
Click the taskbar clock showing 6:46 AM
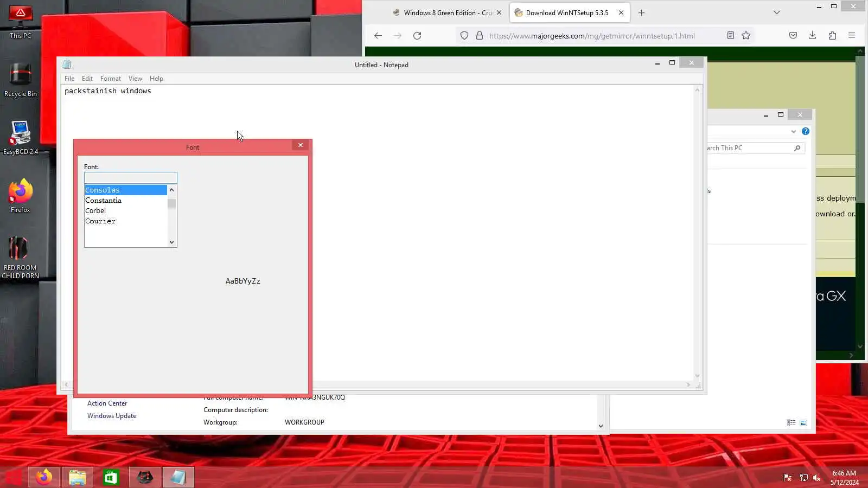click(x=844, y=478)
